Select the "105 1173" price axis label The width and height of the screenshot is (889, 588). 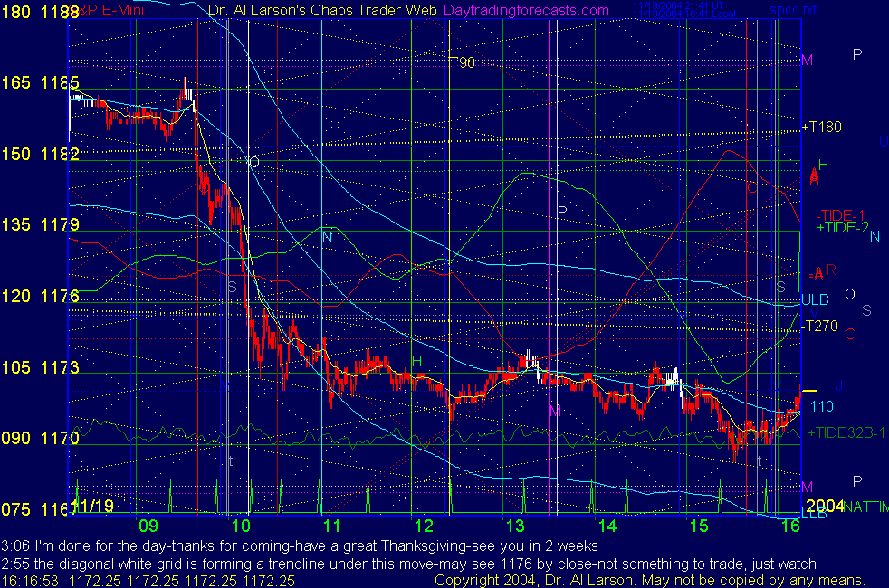click(40, 367)
